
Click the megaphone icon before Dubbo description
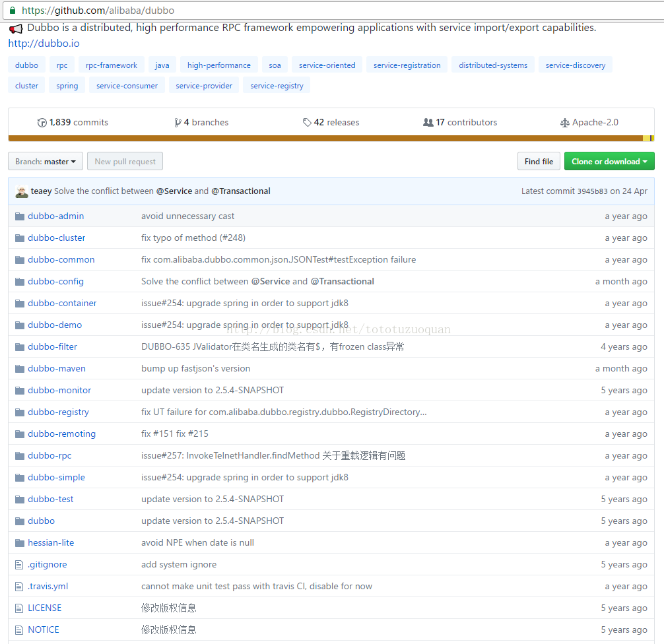16,29
